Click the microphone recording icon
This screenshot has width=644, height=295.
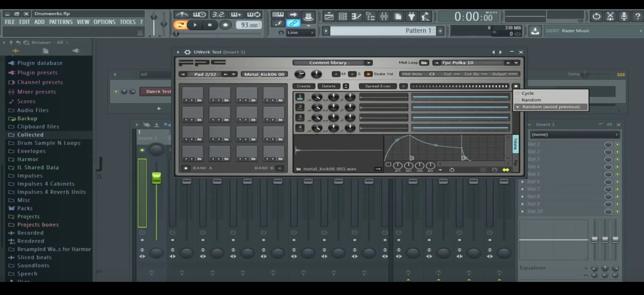point(624,16)
